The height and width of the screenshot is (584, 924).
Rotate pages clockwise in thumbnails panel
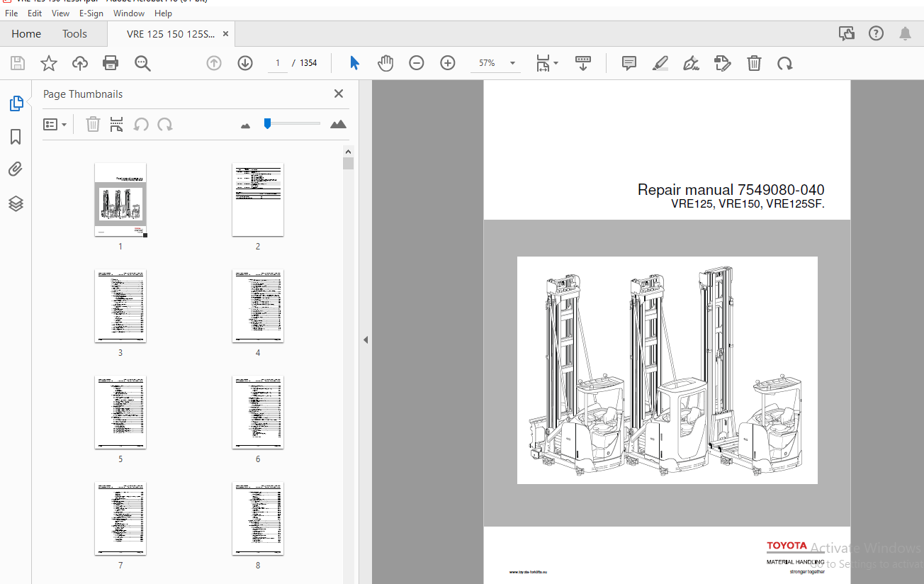point(165,125)
